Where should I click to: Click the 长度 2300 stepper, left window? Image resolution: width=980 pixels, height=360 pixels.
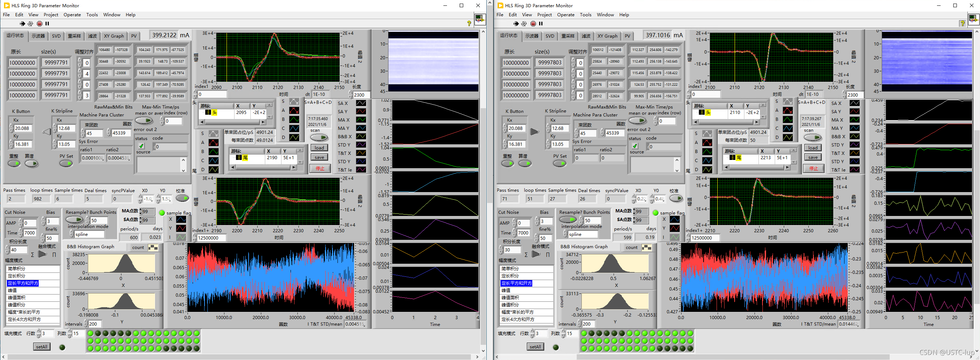point(351,95)
